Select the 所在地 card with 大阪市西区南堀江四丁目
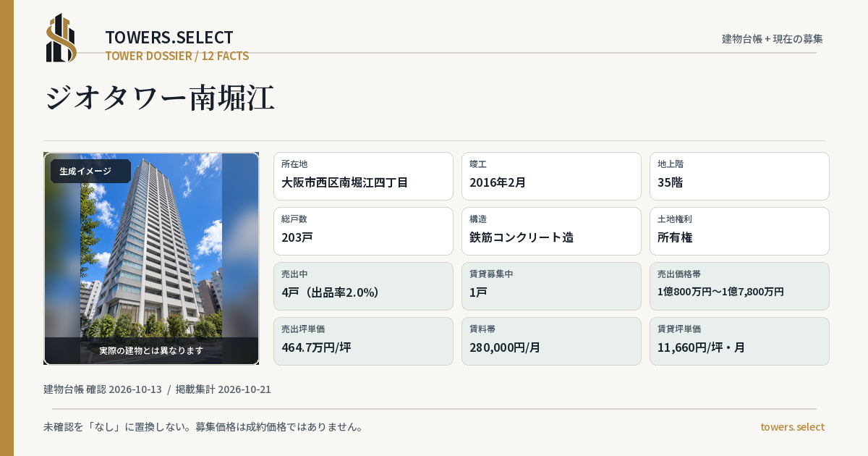The image size is (868, 456). coord(363,176)
